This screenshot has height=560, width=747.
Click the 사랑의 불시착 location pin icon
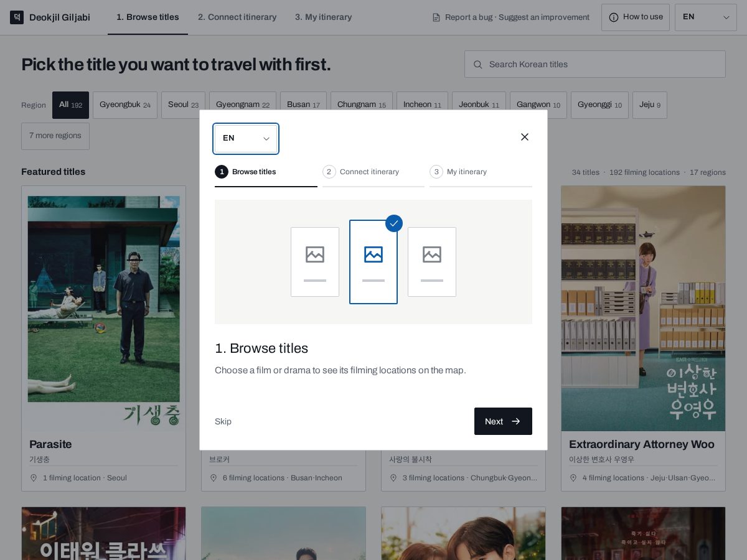pos(393,478)
